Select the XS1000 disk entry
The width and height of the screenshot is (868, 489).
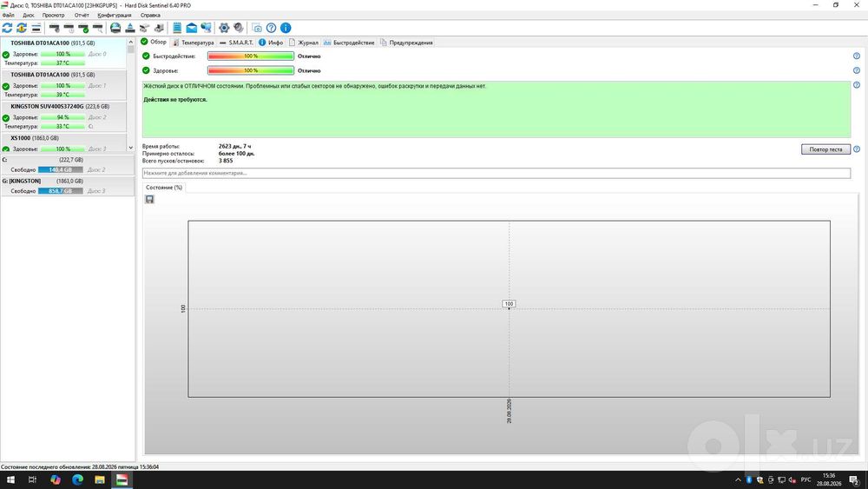click(x=63, y=143)
